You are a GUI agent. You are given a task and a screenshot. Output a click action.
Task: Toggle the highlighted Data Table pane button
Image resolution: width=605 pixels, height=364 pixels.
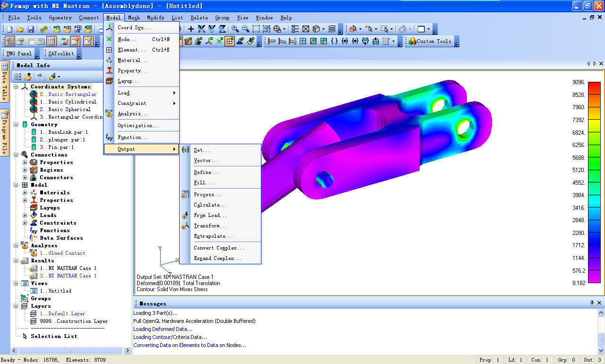coord(52,41)
